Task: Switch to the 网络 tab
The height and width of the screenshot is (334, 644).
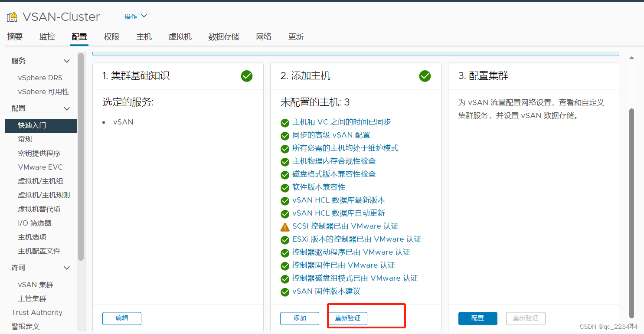Action: pyautogui.click(x=264, y=37)
